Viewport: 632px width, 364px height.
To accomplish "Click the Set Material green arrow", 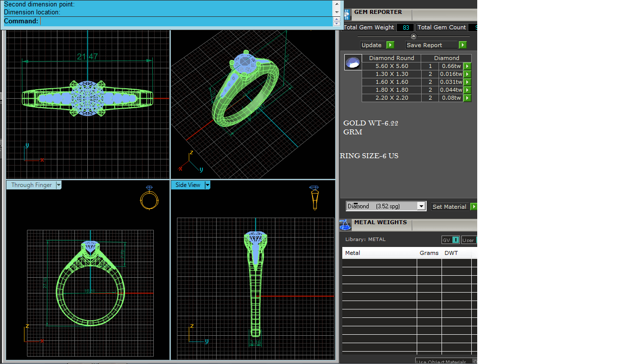I will [473, 206].
